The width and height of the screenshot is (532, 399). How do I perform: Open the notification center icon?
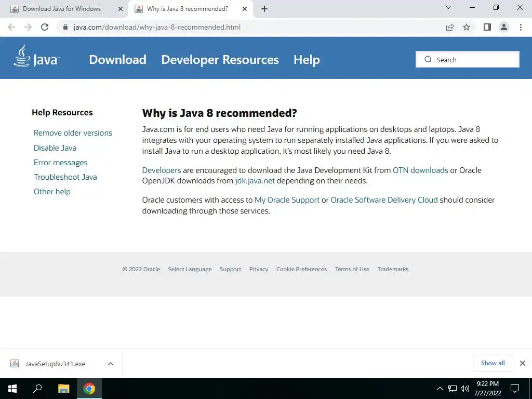(x=515, y=389)
